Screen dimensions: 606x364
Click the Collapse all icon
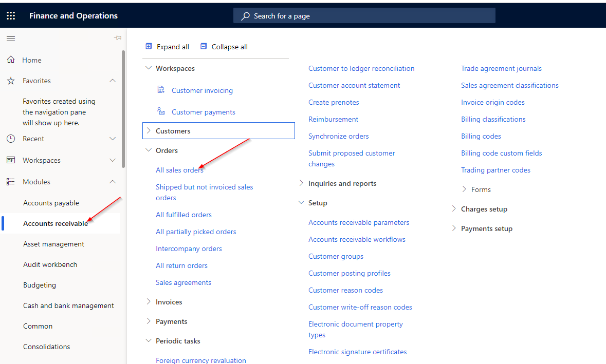(204, 47)
